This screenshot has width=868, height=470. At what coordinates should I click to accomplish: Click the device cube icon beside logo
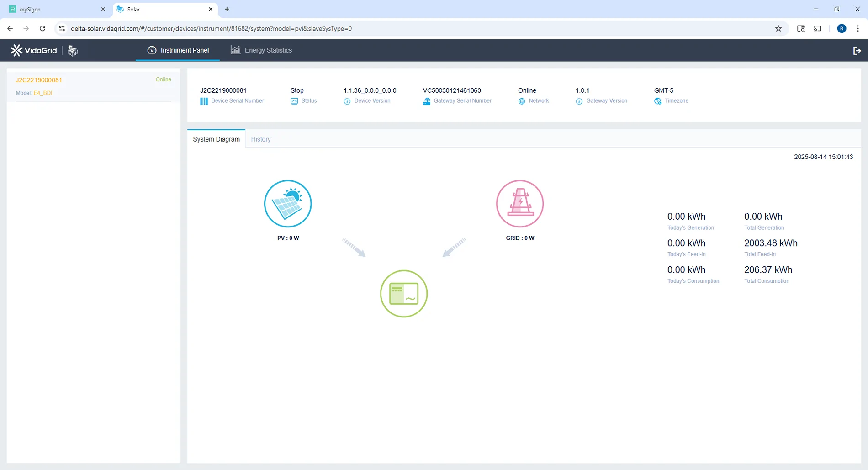pos(73,51)
